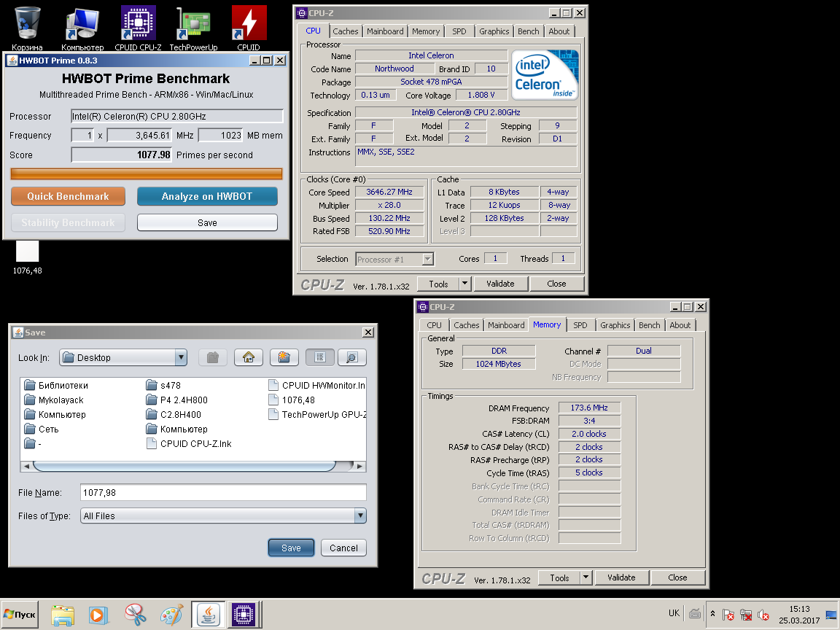Open the Recycle Bin (Корзина) desktop icon

[x=27, y=28]
